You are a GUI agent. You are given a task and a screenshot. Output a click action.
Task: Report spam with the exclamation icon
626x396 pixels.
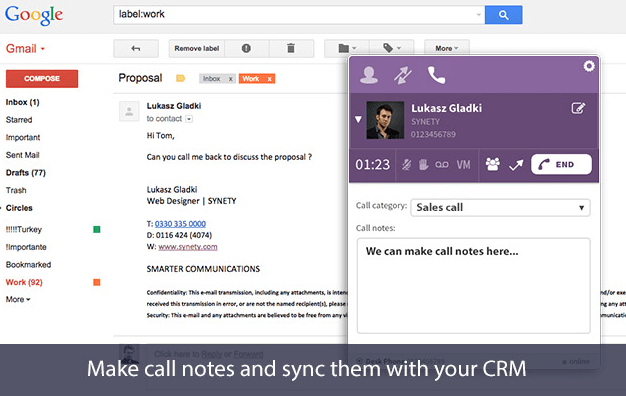246,48
